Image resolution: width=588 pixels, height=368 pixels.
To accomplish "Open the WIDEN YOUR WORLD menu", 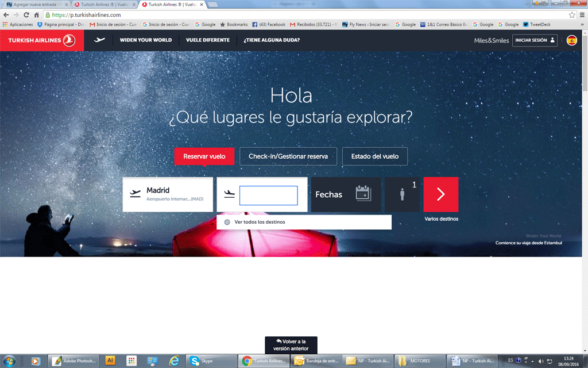I will (146, 40).
